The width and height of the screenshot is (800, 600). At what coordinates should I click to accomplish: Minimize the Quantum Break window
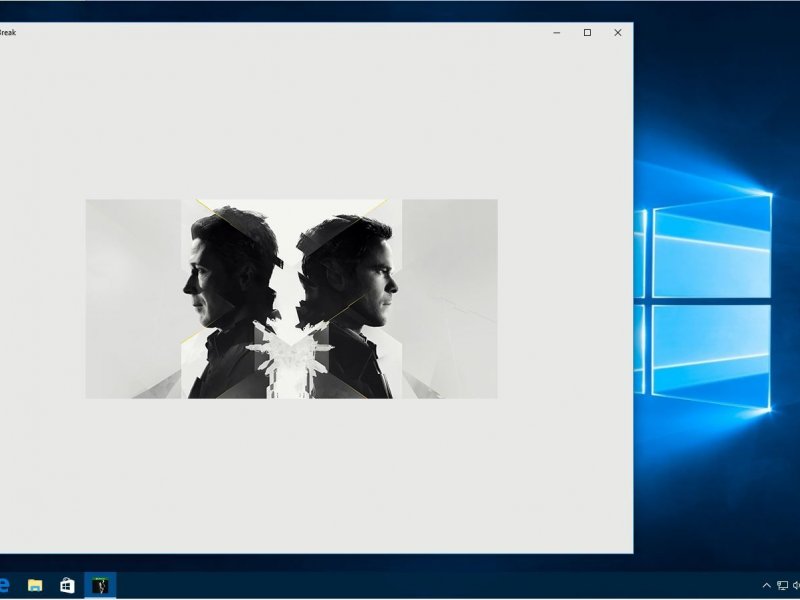(x=557, y=33)
